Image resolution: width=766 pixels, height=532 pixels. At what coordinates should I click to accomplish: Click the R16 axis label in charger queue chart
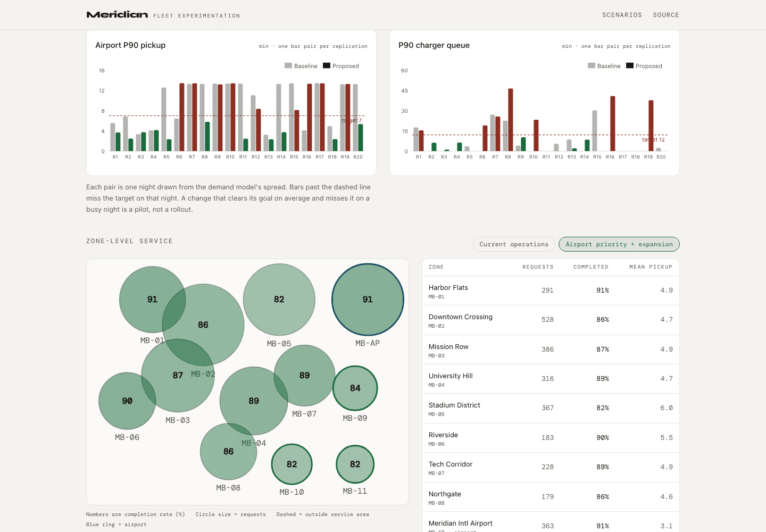coord(610,157)
